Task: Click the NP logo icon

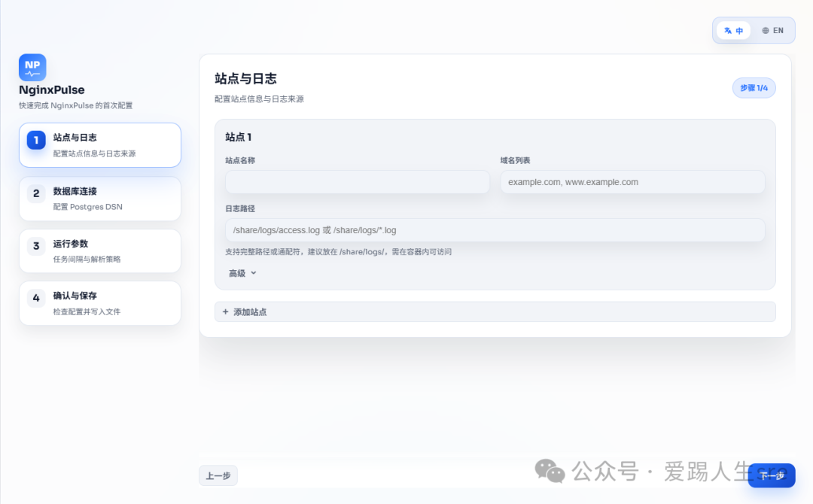Action: coord(32,66)
